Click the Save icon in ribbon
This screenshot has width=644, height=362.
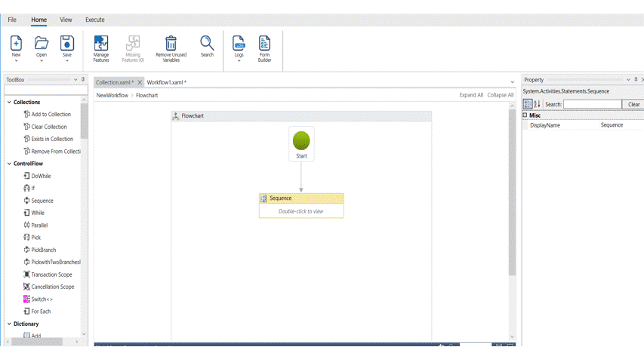67,44
